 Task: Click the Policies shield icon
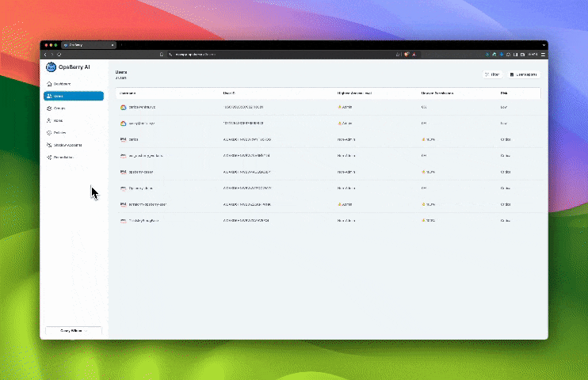pos(49,133)
